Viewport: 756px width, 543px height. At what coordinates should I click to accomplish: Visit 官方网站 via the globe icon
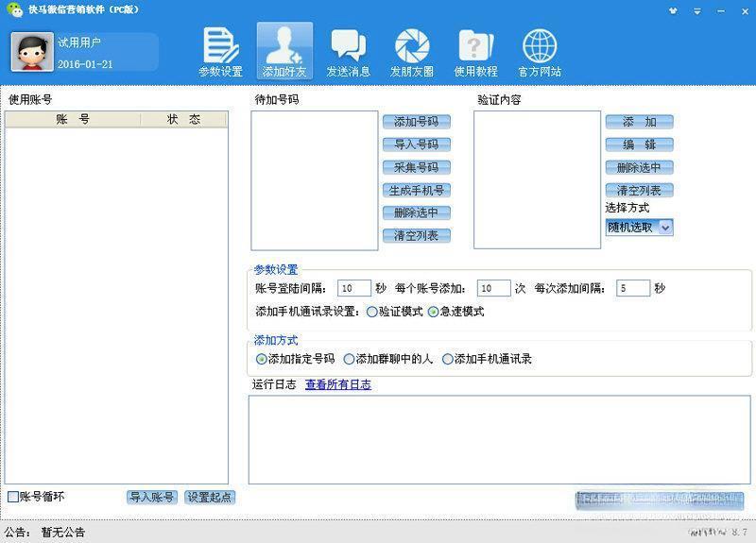pos(540,52)
